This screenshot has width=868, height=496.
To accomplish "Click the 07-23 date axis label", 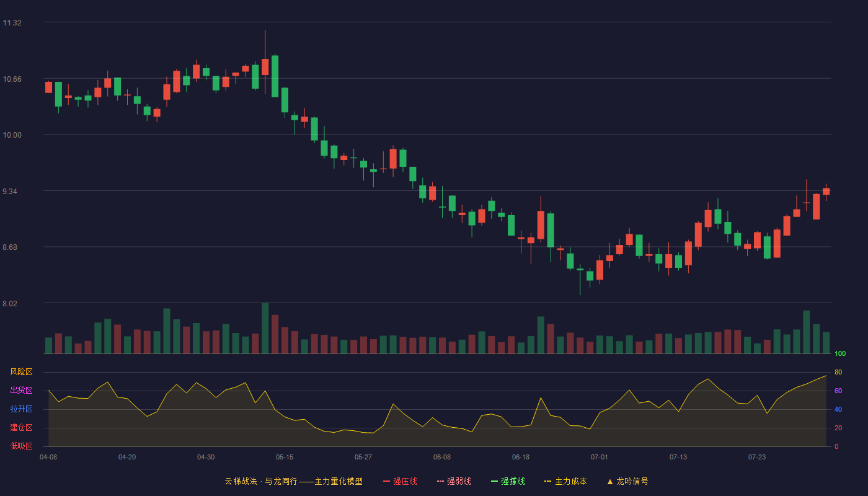I will click(x=757, y=457).
